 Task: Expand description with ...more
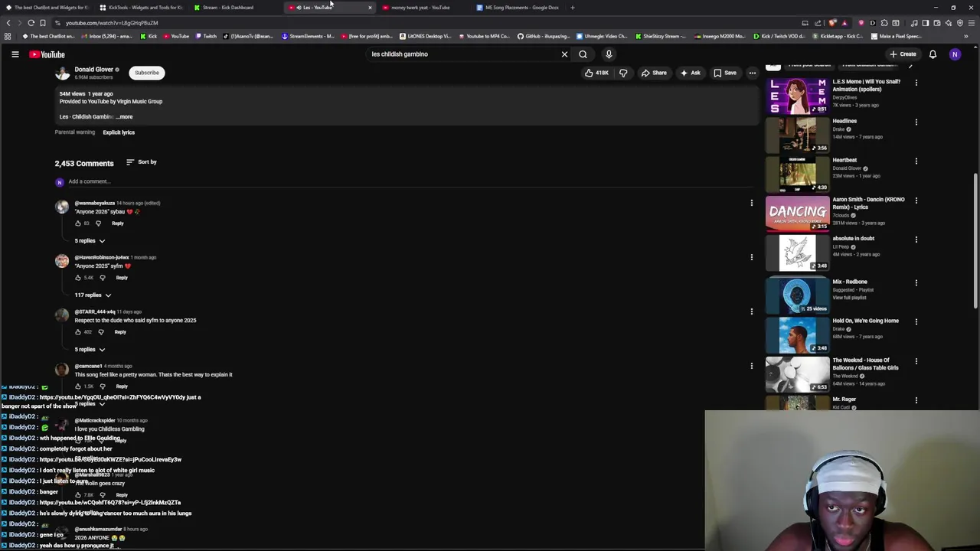(x=125, y=117)
